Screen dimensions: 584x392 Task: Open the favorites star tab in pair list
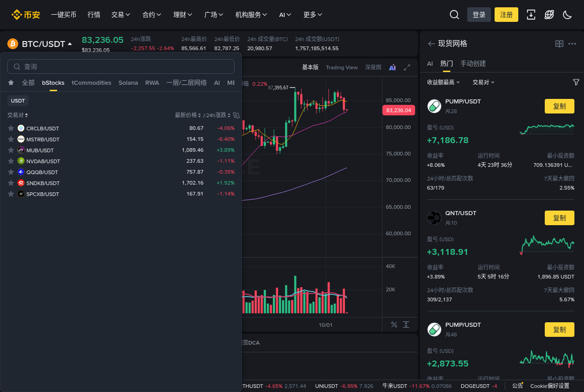(x=11, y=83)
